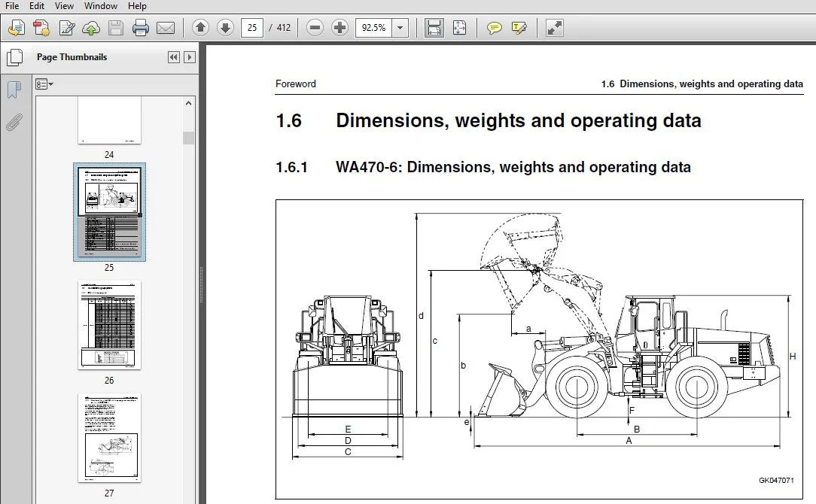Click the full screen expand arrows icon

tap(554, 28)
